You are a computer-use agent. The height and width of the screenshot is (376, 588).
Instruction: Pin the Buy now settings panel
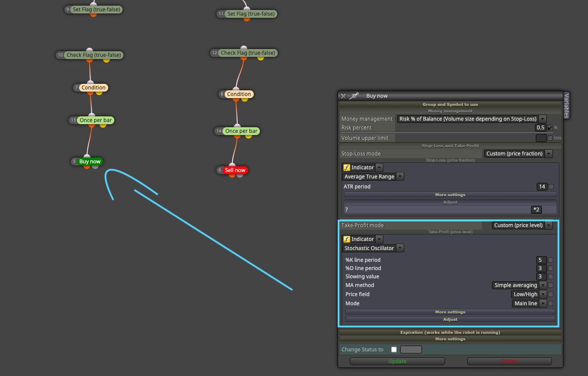354,96
